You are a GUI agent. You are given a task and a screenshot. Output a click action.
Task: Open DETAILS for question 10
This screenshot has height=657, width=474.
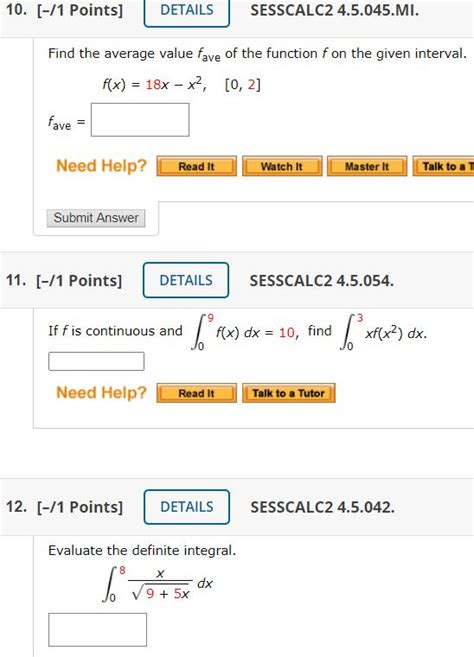tap(186, 11)
